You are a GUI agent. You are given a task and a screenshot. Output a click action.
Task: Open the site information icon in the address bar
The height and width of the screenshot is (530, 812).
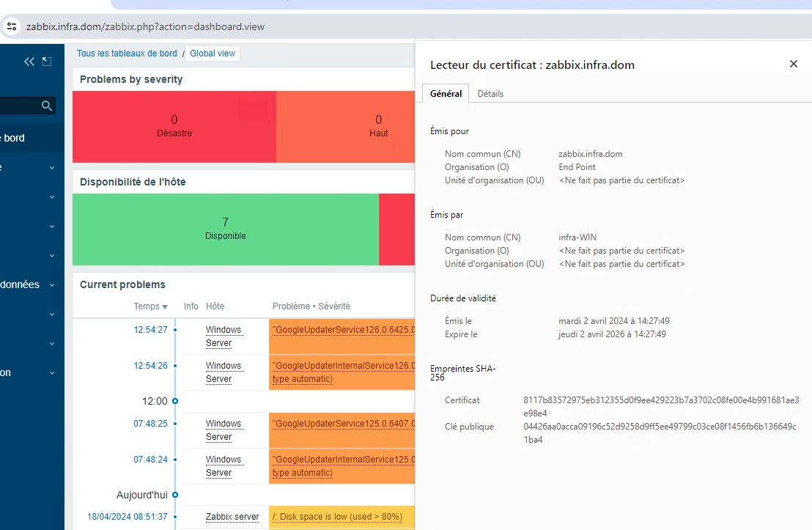(x=12, y=26)
